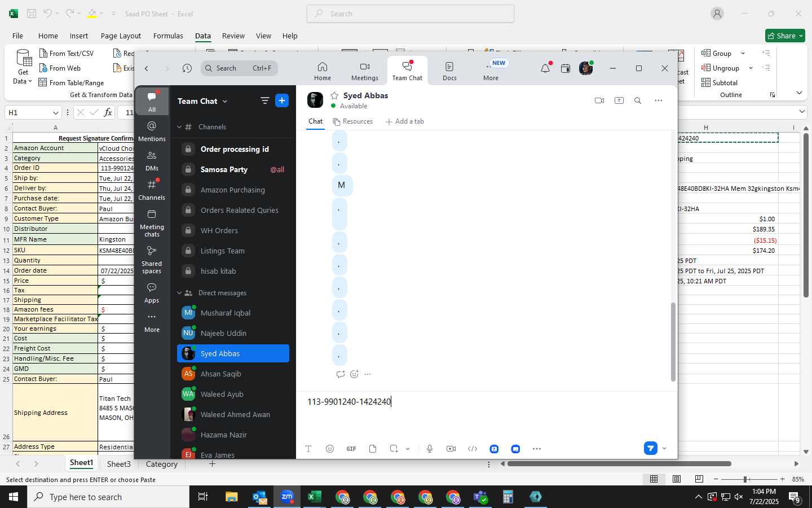Open Apps in the Zoom sidebar
Screen dimensions: 812x508
(x=152, y=293)
